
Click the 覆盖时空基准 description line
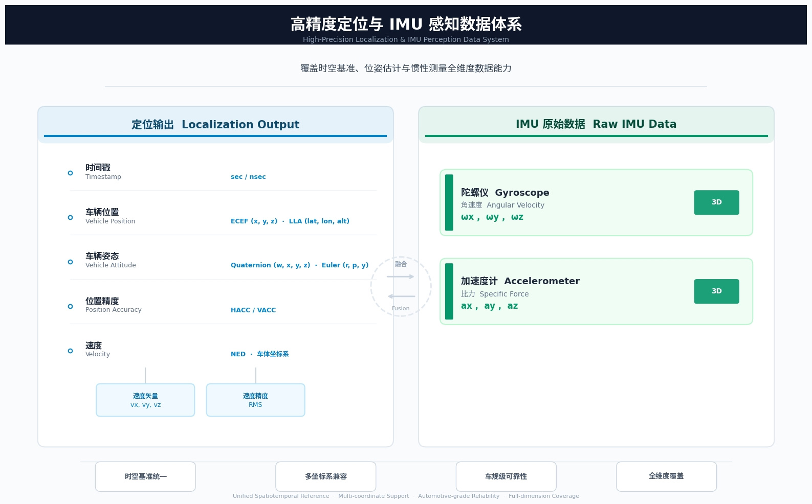[x=406, y=68]
